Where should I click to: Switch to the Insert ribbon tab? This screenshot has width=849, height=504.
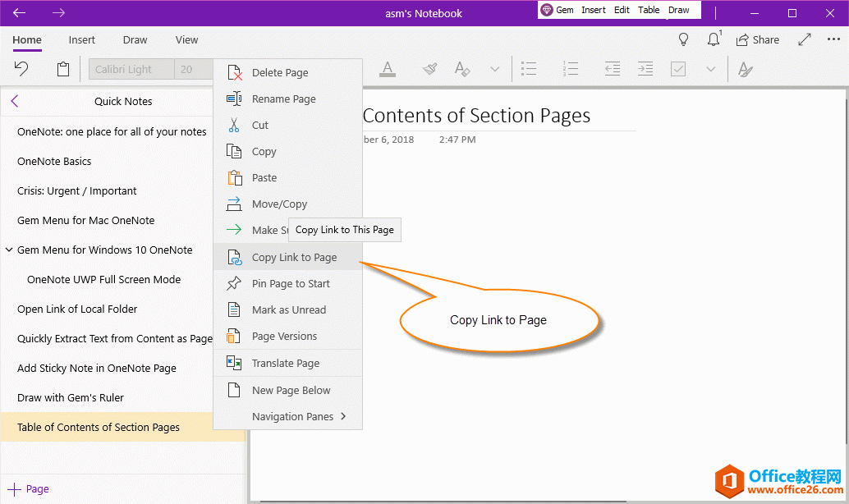point(81,39)
